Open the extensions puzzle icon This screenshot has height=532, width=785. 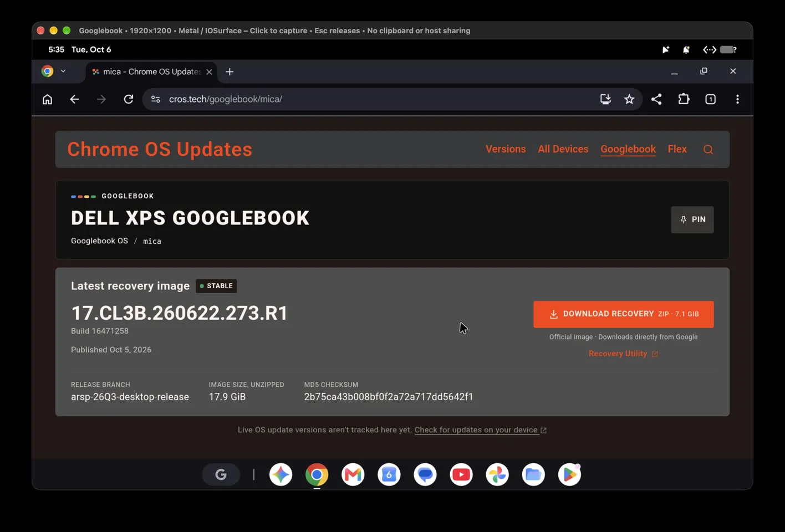pos(684,99)
